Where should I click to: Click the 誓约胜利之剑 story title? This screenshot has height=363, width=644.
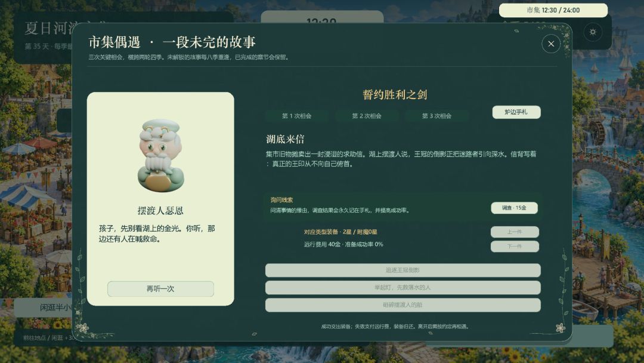(x=395, y=95)
